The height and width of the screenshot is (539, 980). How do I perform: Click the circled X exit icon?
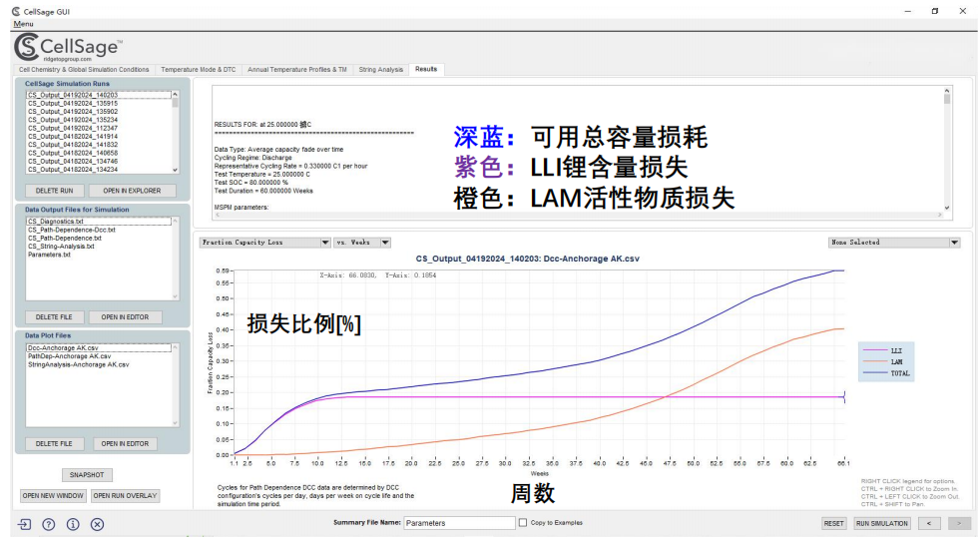click(98, 525)
